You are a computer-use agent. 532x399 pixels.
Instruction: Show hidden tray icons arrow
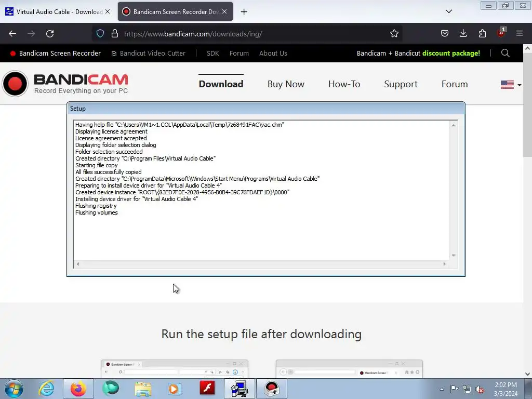[442, 389]
